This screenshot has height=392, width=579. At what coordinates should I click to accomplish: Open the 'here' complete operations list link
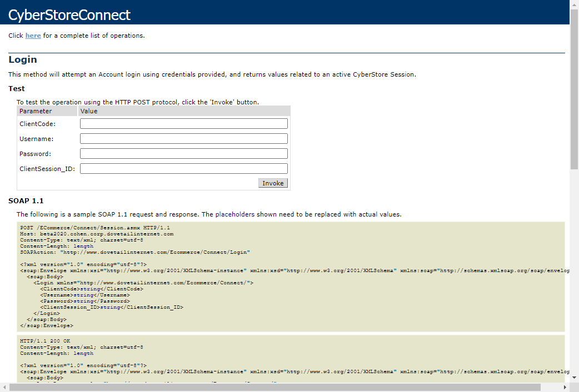point(33,36)
